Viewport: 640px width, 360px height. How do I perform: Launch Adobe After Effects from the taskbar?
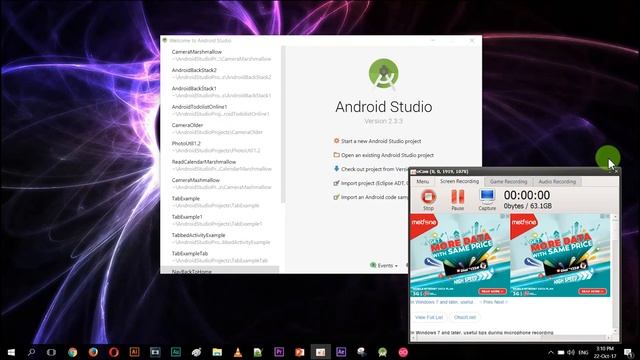(341, 352)
